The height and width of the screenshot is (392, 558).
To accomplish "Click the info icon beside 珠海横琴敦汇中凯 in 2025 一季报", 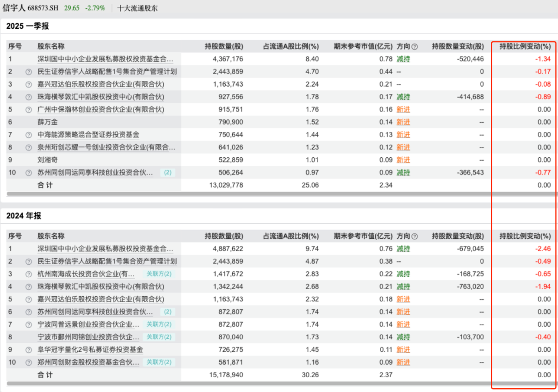I will click(29, 97).
